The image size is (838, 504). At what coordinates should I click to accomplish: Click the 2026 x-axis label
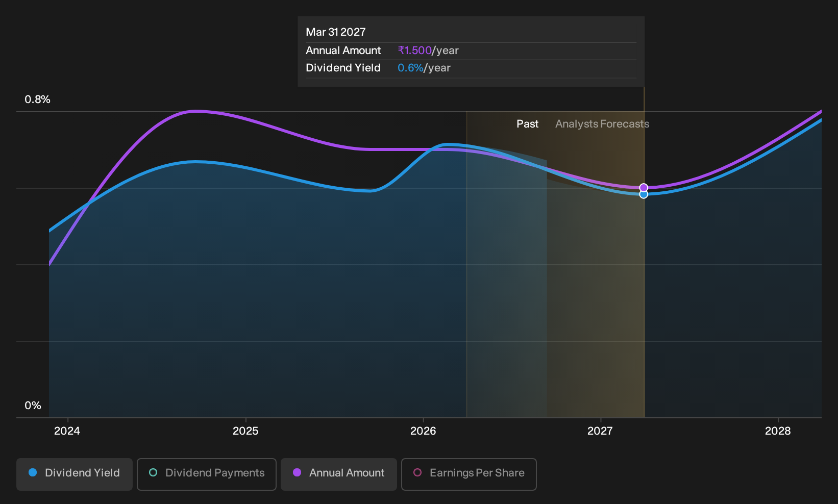[423, 431]
